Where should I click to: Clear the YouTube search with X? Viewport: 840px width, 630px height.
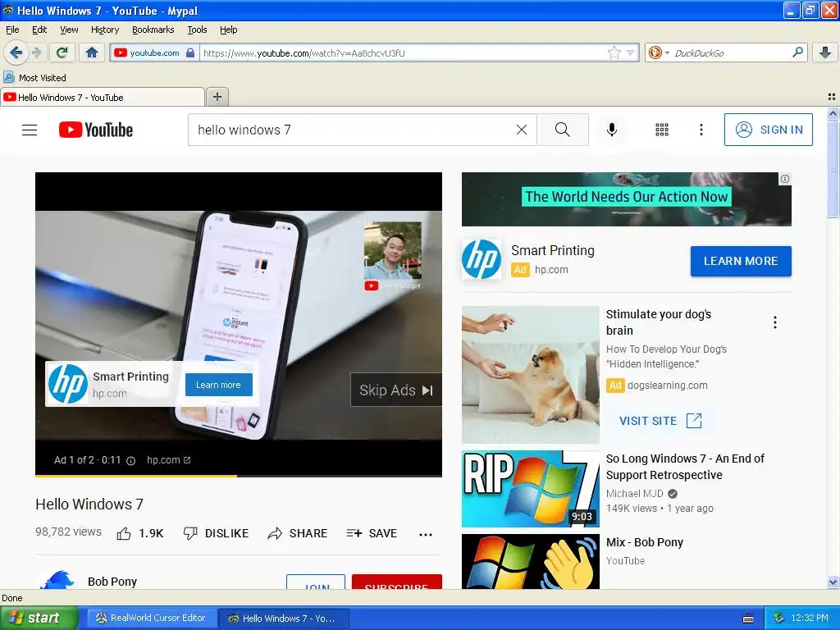[521, 130]
